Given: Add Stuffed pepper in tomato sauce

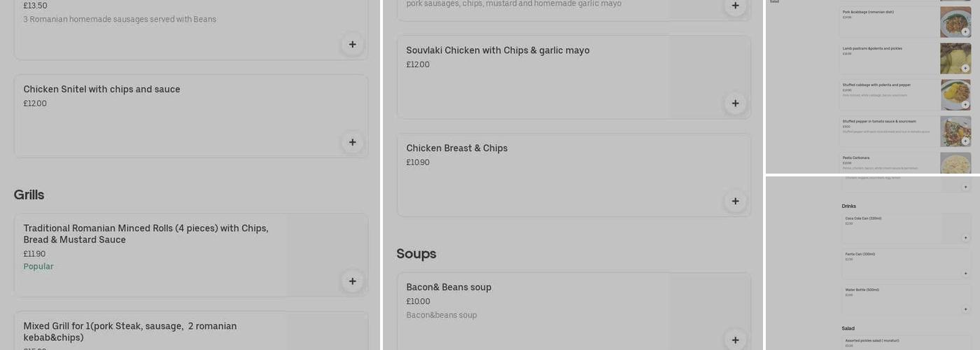Looking at the screenshot, I should [x=965, y=141].
